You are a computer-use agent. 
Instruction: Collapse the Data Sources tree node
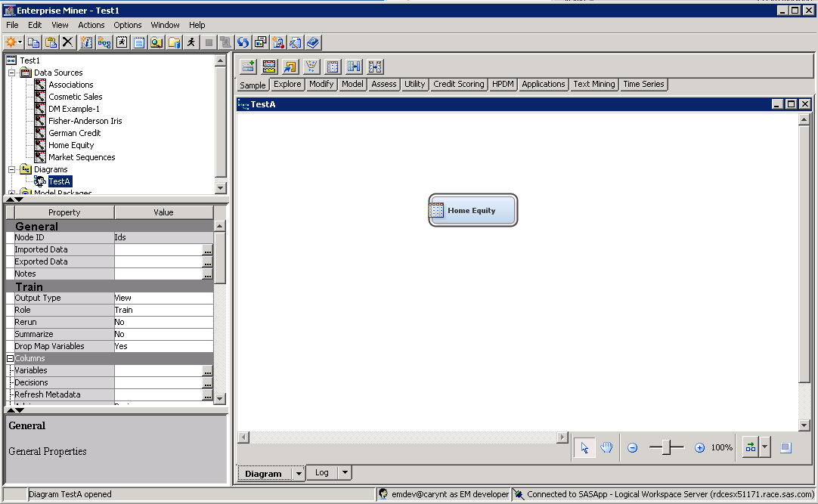pyautogui.click(x=12, y=73)
